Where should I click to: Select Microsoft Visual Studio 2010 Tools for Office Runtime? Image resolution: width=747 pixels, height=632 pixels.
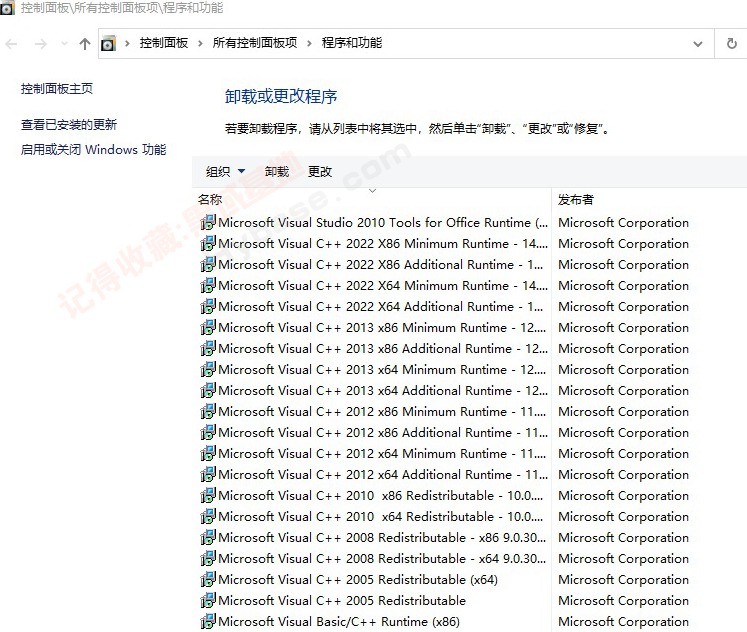click(383, 222)
